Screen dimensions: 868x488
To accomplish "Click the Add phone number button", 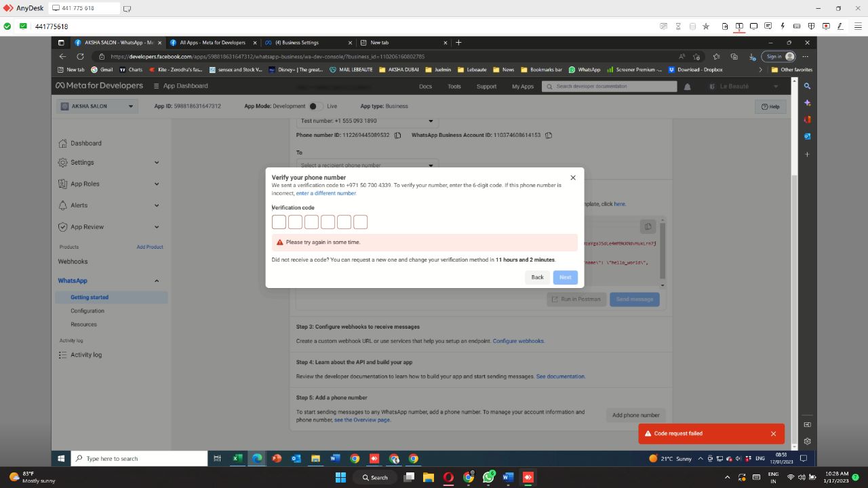I will [635, 415].
